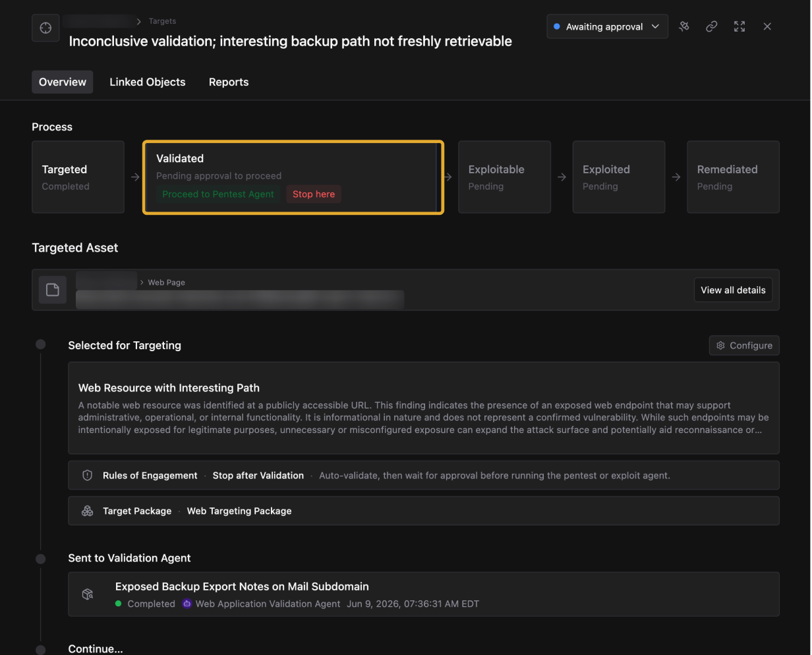Select the Exploited process step
This screenshot has height=655, width=812.
(619, 177)
